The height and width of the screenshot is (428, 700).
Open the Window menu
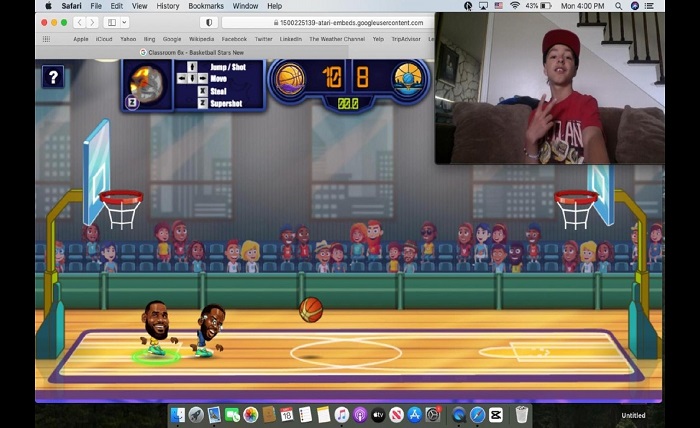[246, 6]
